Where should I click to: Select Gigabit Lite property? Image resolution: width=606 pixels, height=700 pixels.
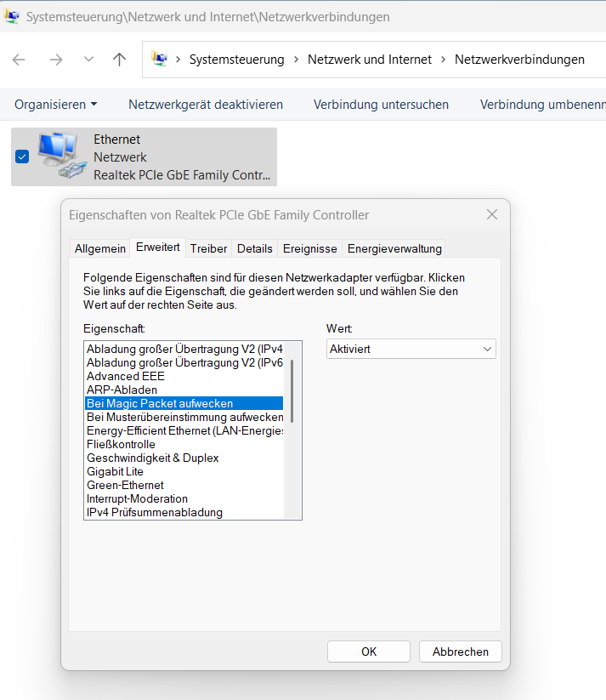tap(184, 471)
